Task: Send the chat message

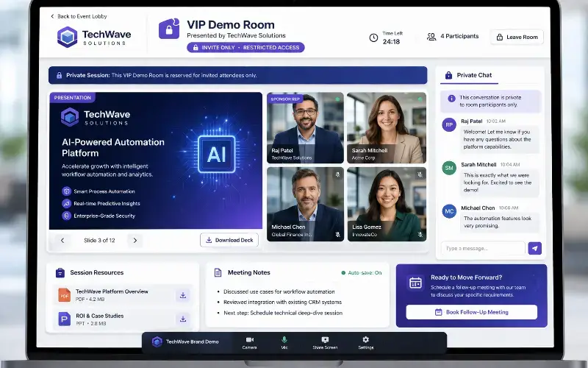Action: (x=535, y=248)
